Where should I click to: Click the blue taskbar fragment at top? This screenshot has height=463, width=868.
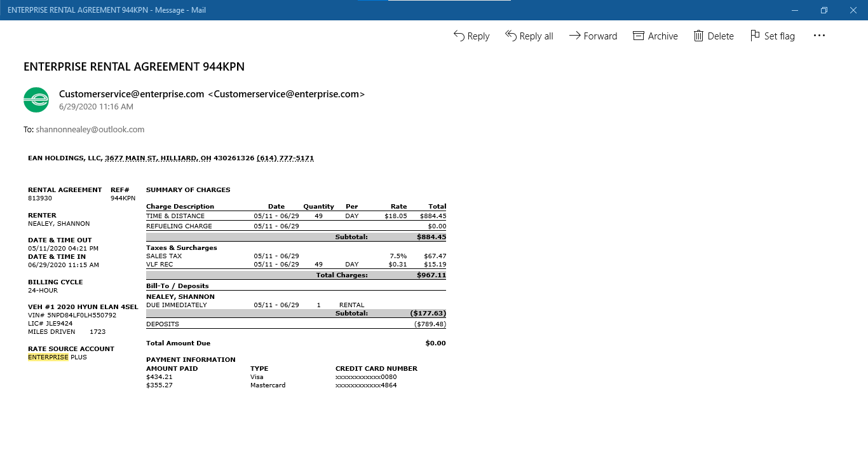pos(371,2)
